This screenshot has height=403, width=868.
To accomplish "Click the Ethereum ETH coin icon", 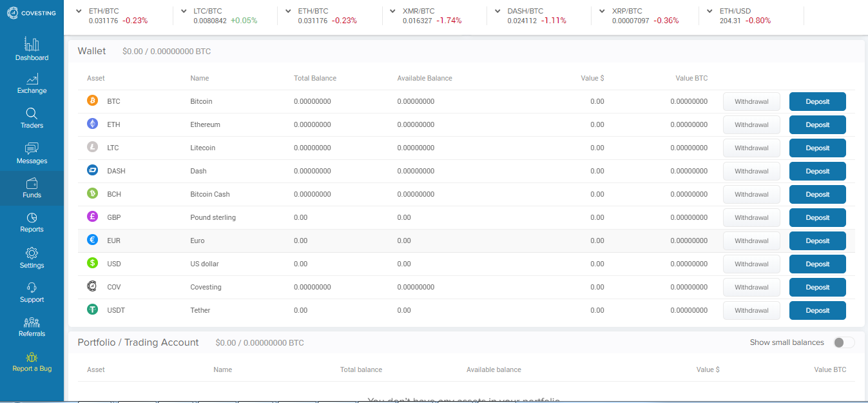I will [92, 124].
